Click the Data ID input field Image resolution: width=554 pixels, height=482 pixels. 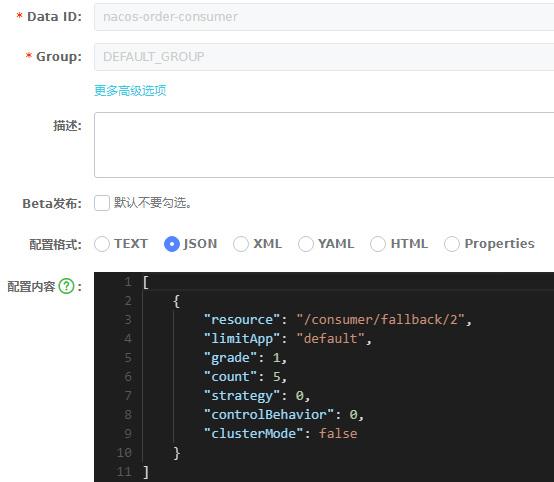[324, 17]
